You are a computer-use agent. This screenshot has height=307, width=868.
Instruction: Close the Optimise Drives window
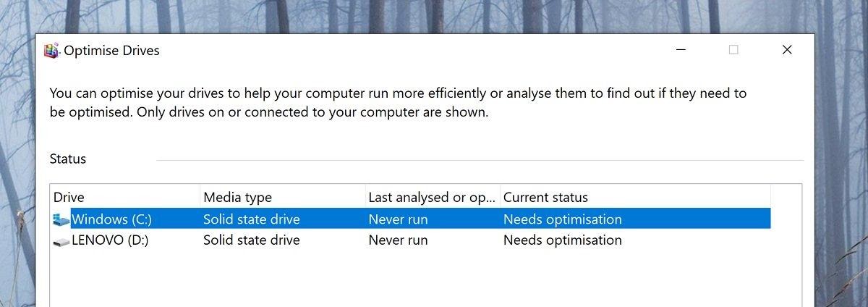point(787,50)
